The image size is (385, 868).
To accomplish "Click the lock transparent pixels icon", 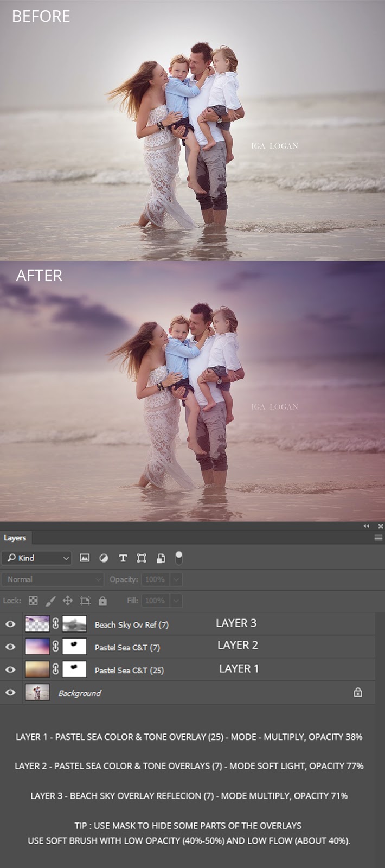I will point(33,601).
